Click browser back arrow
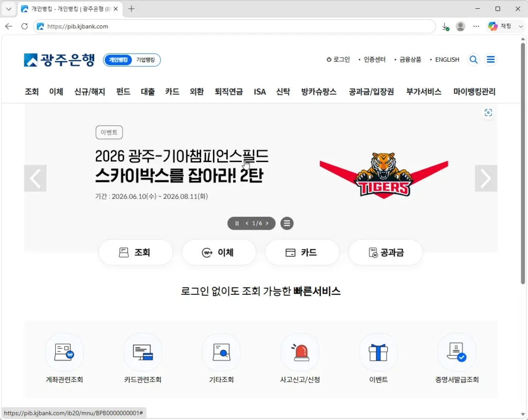The width and height of the screenshot is (528, 420). coord(9,26)
